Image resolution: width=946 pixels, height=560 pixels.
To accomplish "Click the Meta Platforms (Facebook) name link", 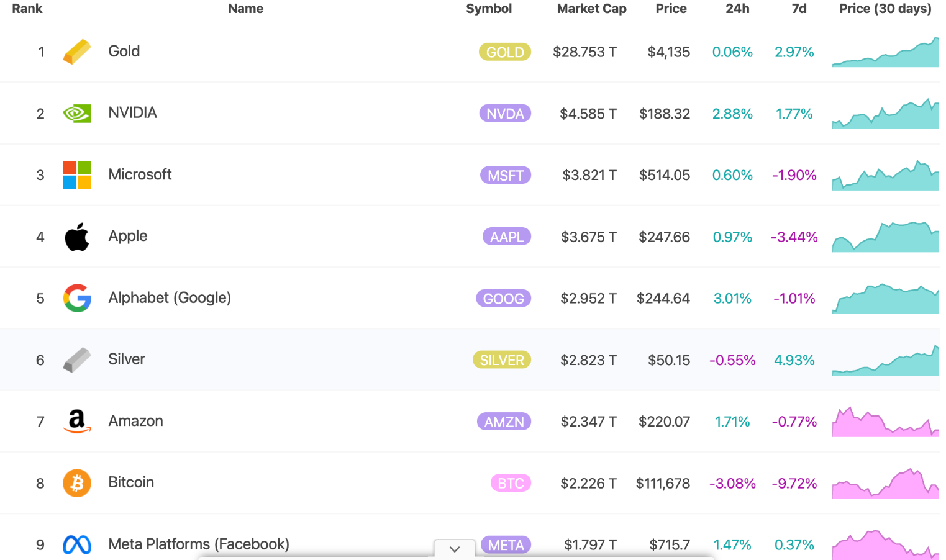I will pyautogui.click(x=199, y=544).
